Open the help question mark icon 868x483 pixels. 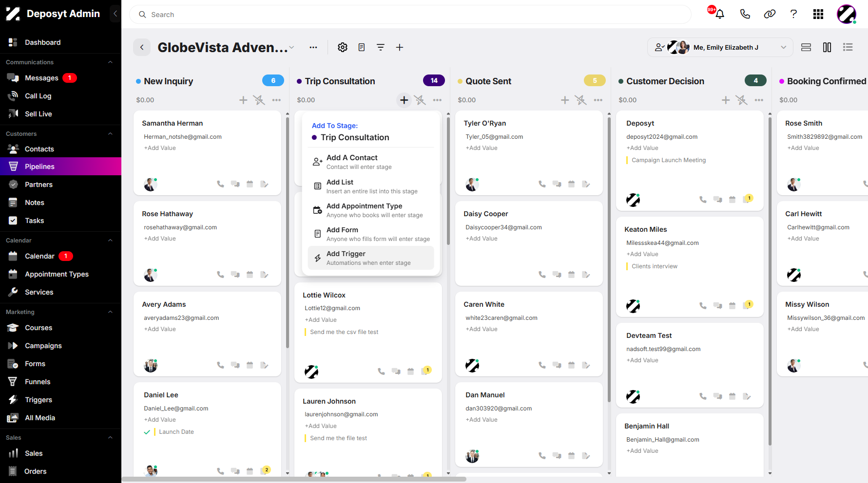pyautogui.click(x=793, y=14)
